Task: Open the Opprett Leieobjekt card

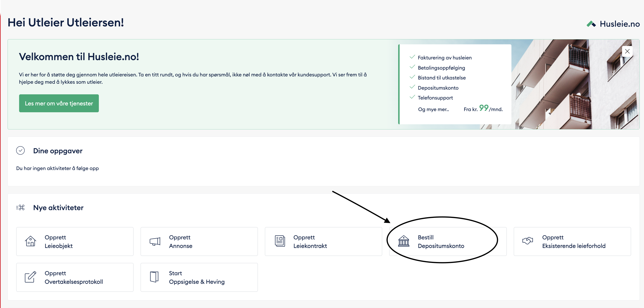Action: tap(75, 241)
